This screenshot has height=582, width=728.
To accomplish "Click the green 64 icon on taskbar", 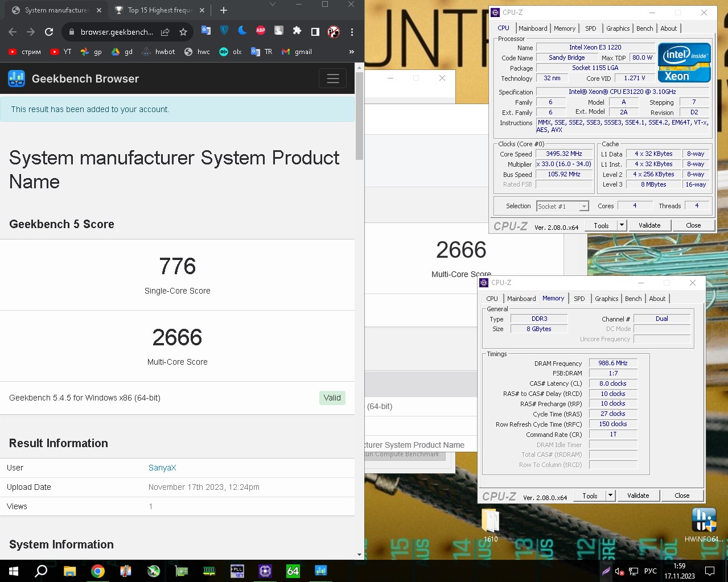I will pos(293,571).
